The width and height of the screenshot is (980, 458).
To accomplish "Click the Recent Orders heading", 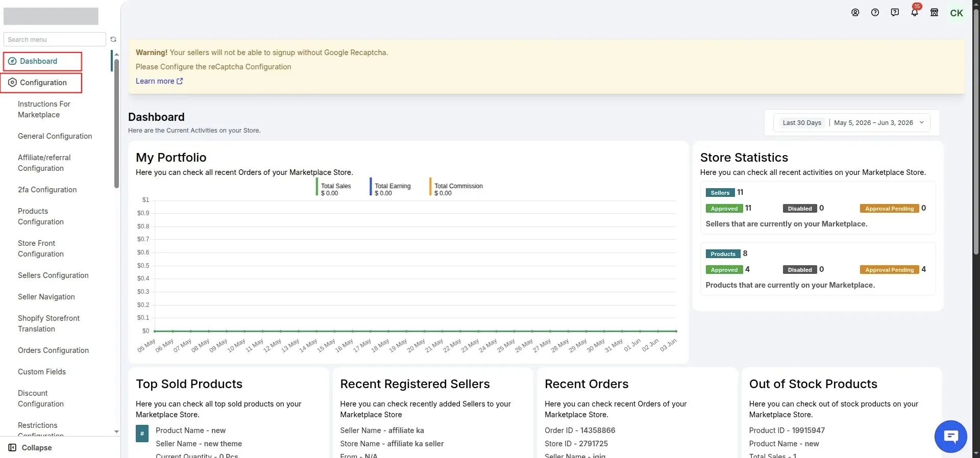I will pos(586,384).
